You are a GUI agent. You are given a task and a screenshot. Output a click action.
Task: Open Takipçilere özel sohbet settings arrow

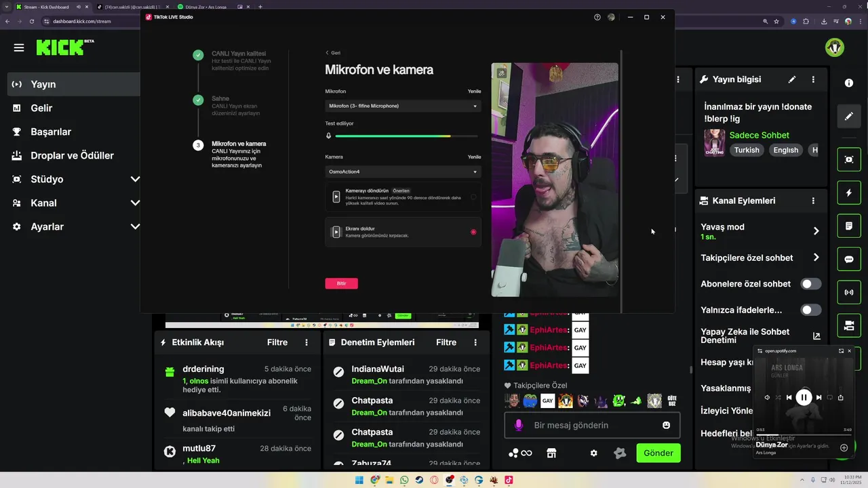[x=816, y=258]
